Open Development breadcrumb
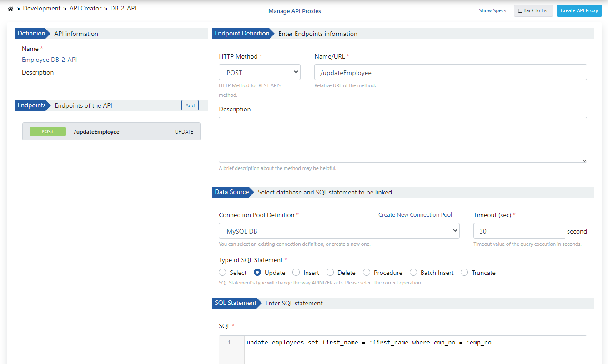This screenshot has width=608, height=364. [41, 8]
